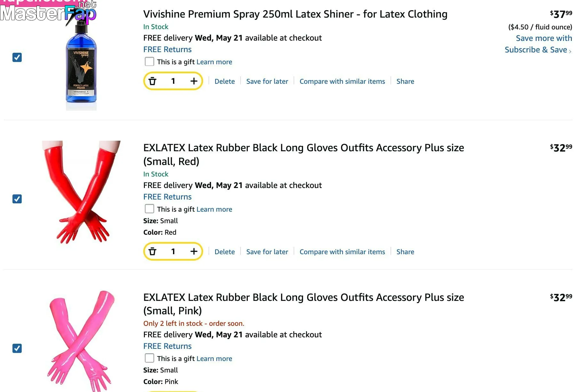Mark pink gloves as a gift
Image resolution: width=584 pixels, height=392 pixels.
(x=149, y=358)
